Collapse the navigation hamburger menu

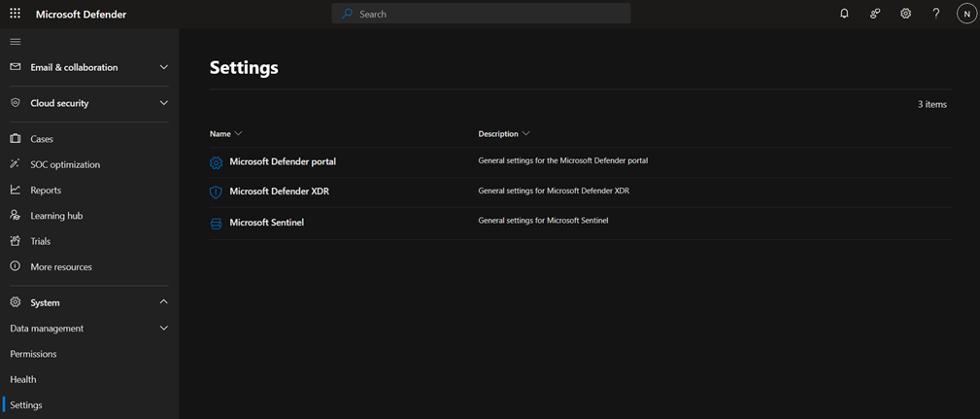pos(16,42)
